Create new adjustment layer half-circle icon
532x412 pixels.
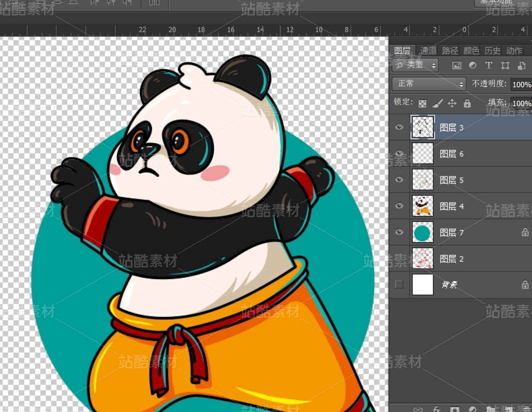tap(473, 409)
